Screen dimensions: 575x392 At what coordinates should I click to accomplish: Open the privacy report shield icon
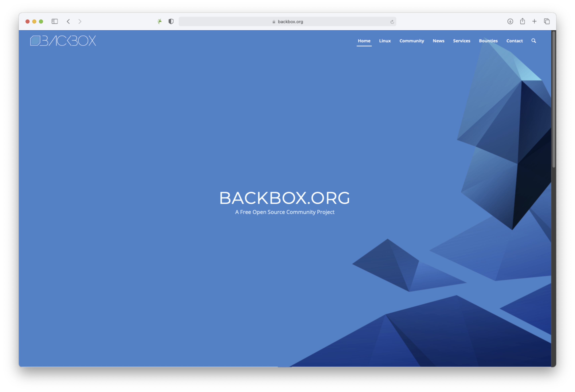click(x=171, y=21)
